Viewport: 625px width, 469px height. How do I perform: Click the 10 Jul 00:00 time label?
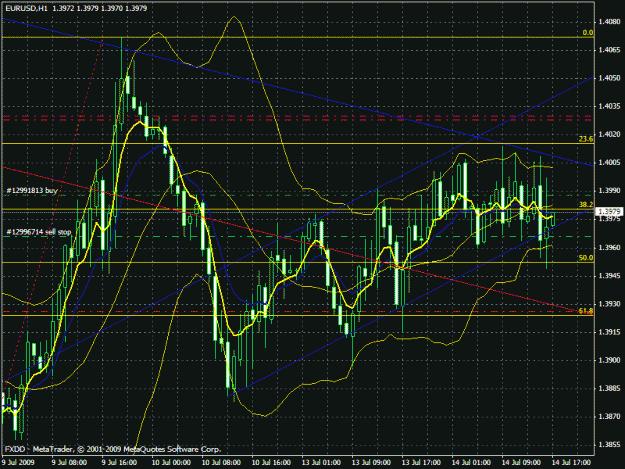pyautogui.click(x=171, y=463)
